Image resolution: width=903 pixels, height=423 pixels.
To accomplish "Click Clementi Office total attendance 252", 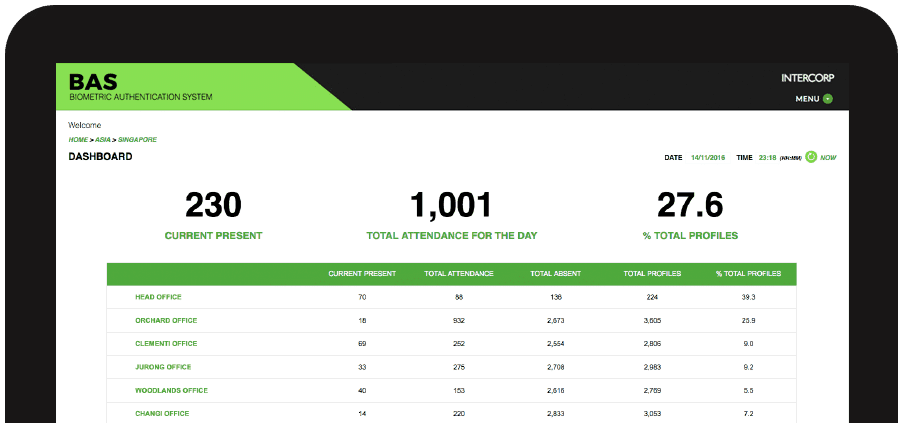I will [459, 344].
